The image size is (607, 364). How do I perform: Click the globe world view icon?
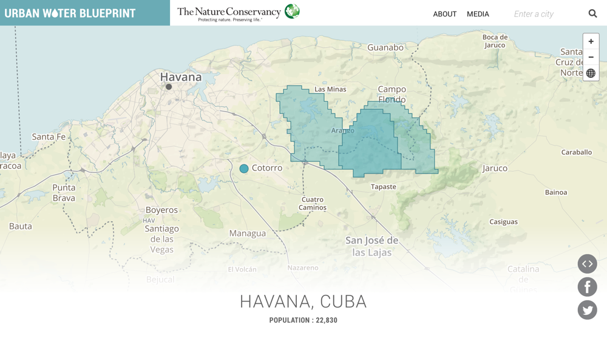coord(591,73)
